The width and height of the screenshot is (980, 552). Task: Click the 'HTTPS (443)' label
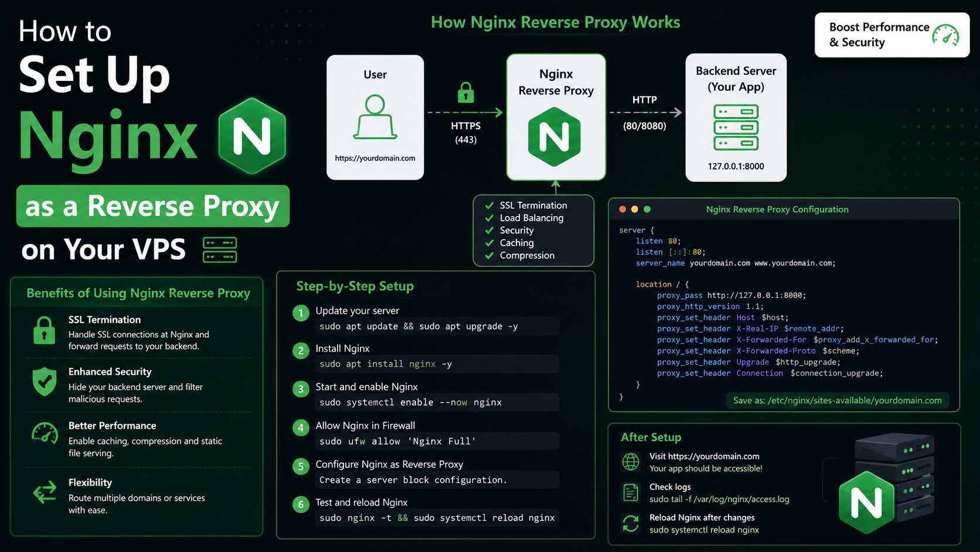pos(466,133)
